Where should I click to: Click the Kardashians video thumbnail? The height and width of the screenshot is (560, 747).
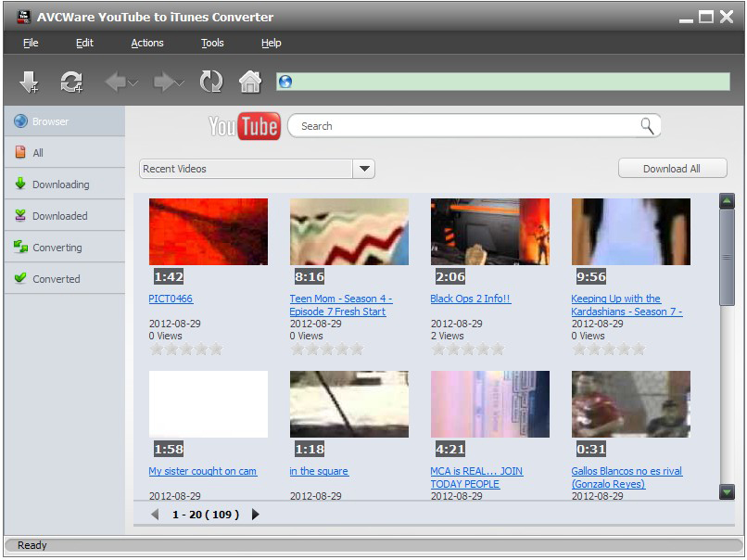[631, 232]
